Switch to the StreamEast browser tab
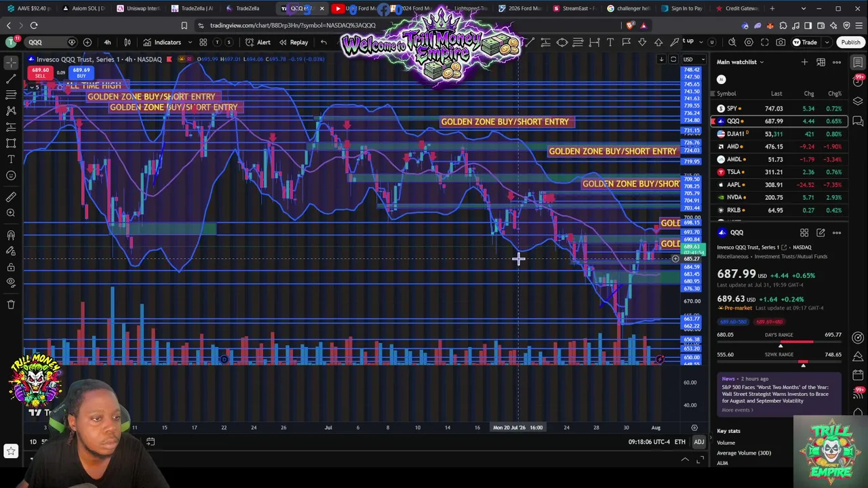The height and width of the screenshot is (488, 868). click(574, 8)
